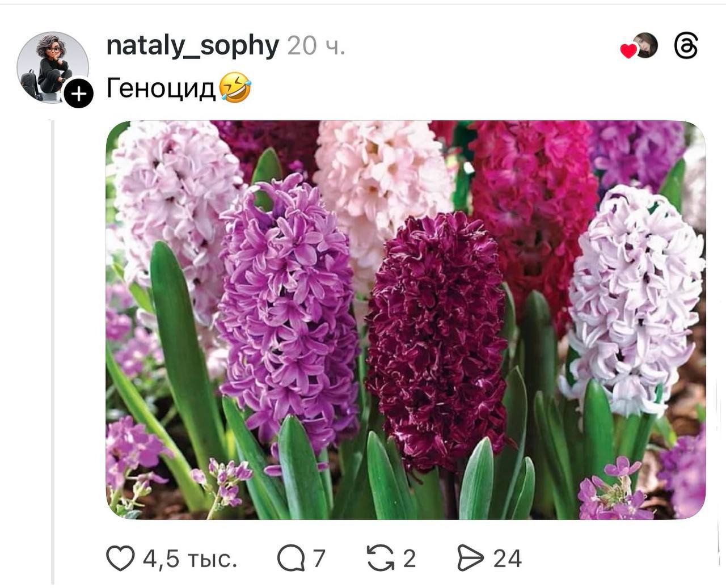Screen dimensions: 726x588
Task: Share post via paper plane icon
Action: tap(470, 559)
